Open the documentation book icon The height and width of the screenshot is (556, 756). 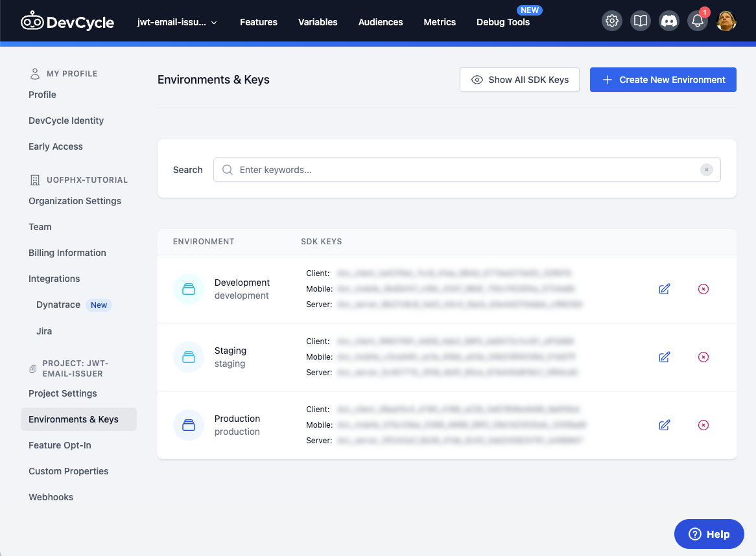tap(640, 21)
